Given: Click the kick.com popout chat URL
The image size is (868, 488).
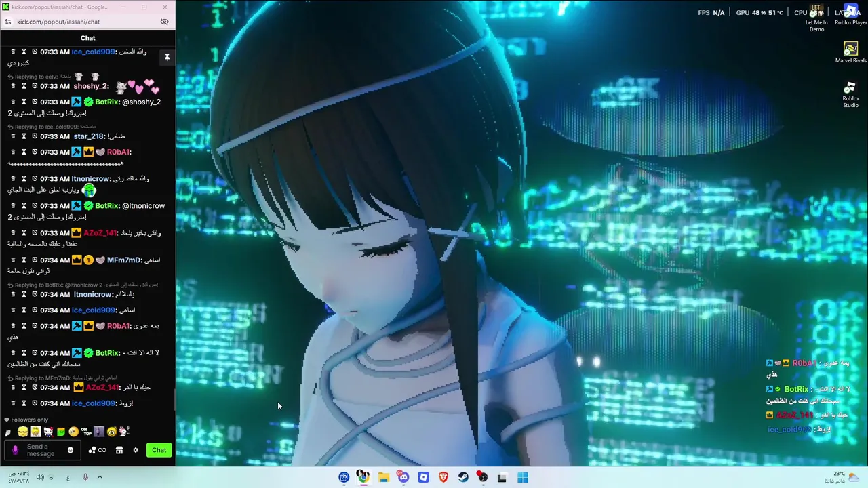Looking at the screenshot, I should tap(58, 22).
